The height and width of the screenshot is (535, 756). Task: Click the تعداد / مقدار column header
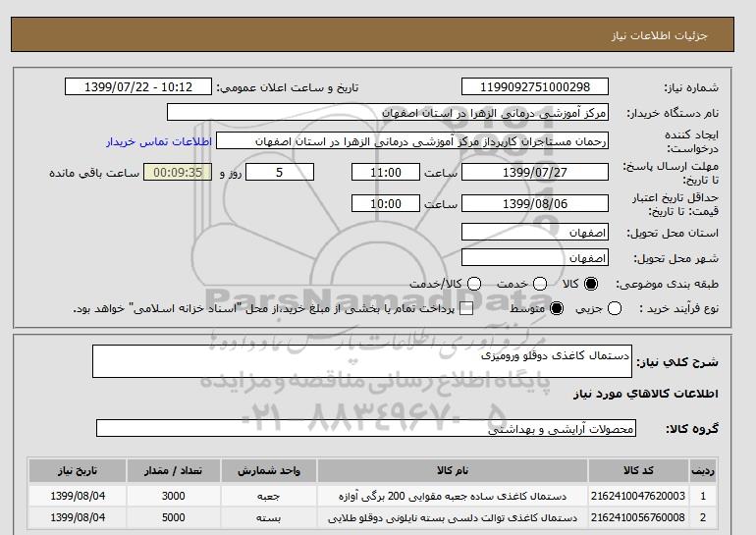(x=173, y=470)
